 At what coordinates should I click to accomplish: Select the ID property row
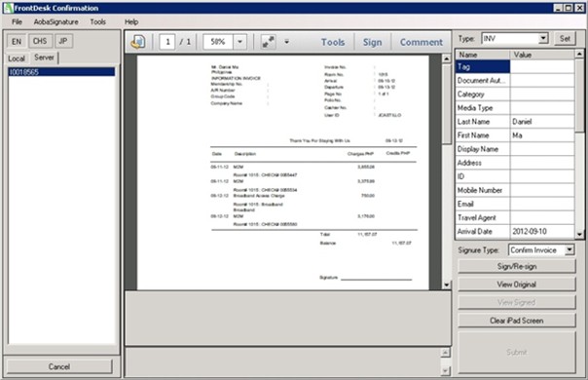point(515,176)
